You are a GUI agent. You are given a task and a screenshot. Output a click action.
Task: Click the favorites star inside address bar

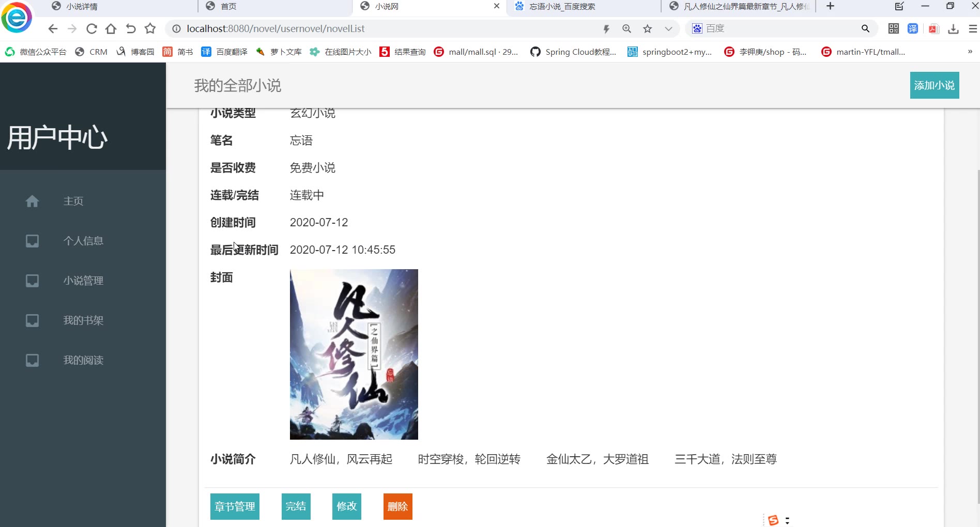647,29
